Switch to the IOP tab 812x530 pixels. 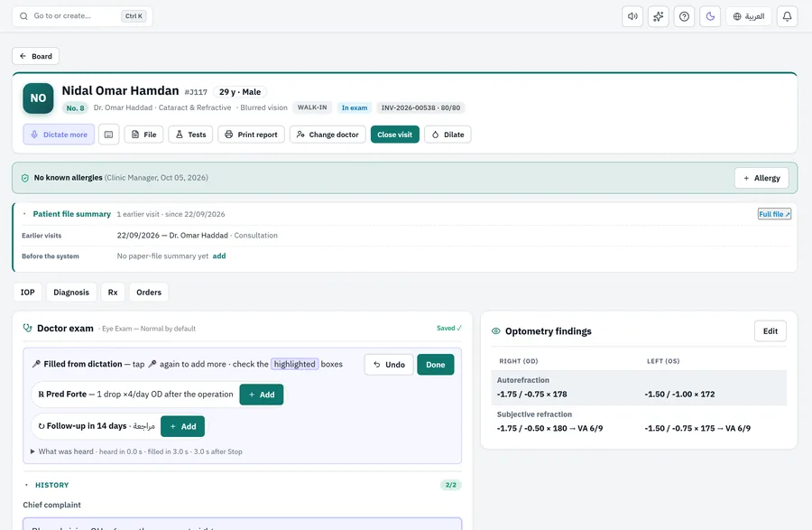click(x=27, y=293)
